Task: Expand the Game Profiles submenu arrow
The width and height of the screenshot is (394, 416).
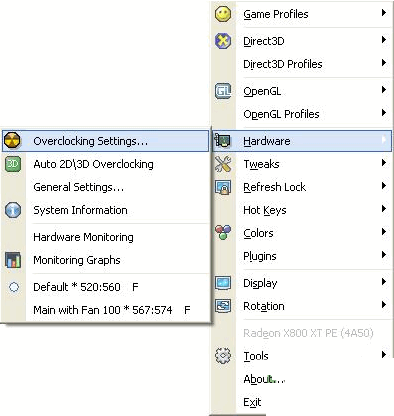Action: click(384, 13)
